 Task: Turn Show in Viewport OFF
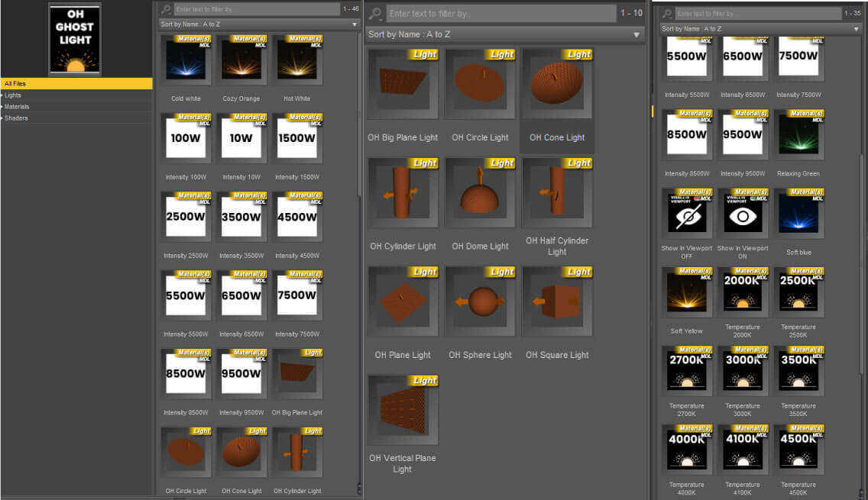(x=686, y=214)
